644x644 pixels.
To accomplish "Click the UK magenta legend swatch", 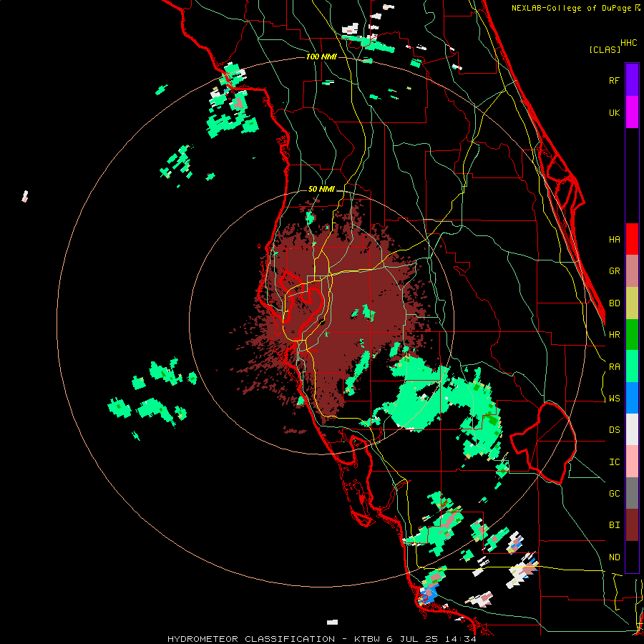I will click(x=632, y=112).
